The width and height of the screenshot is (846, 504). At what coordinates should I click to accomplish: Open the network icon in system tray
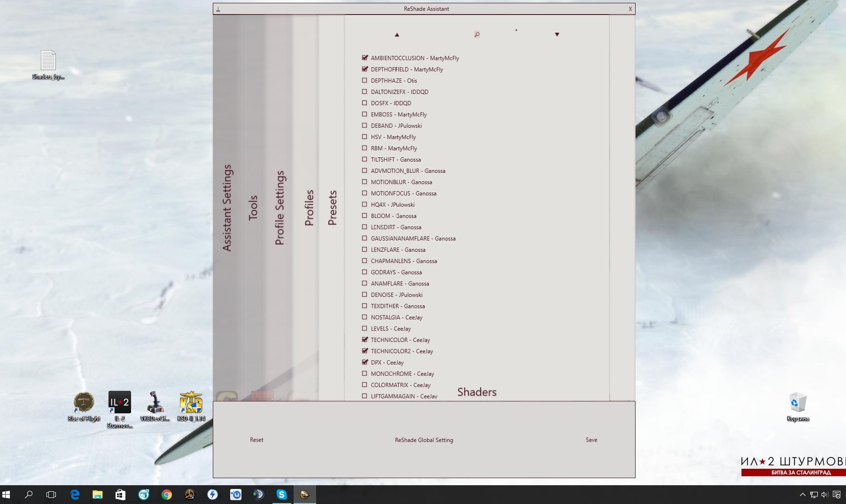pyautogui.click(x=814, y=495)
